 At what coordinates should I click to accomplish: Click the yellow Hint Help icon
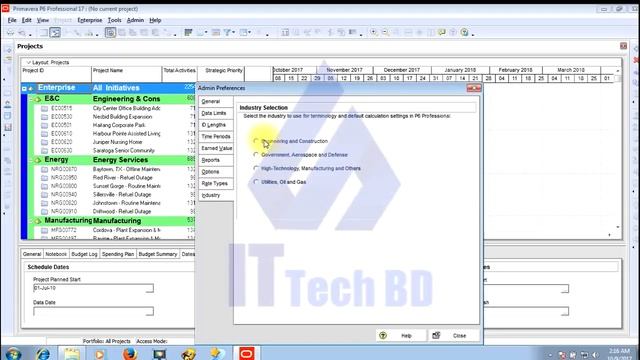click(442, 32)
